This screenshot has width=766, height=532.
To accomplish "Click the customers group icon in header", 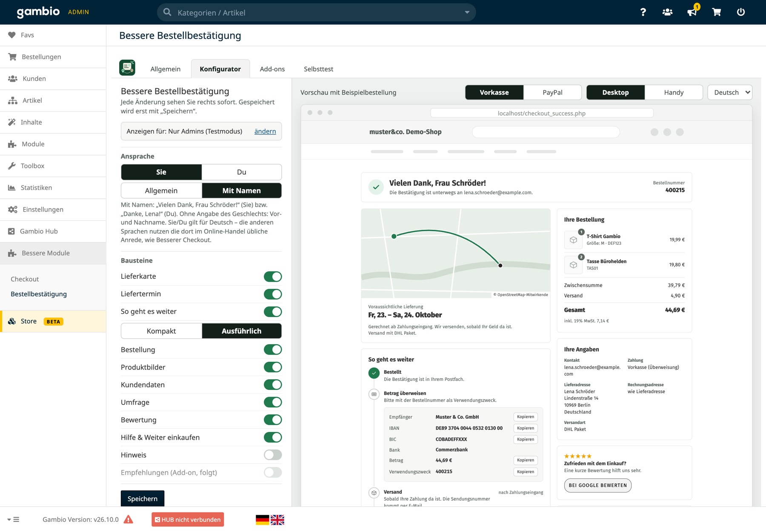I will point(667,12).
